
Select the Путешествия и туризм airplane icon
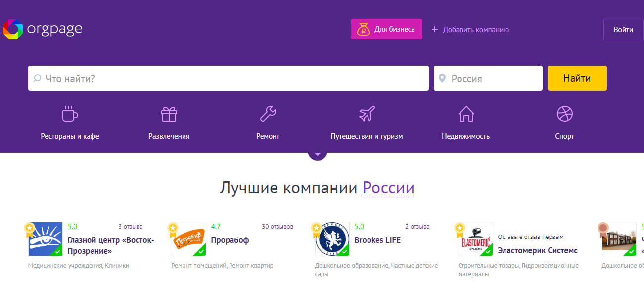[x=367, y=114]
